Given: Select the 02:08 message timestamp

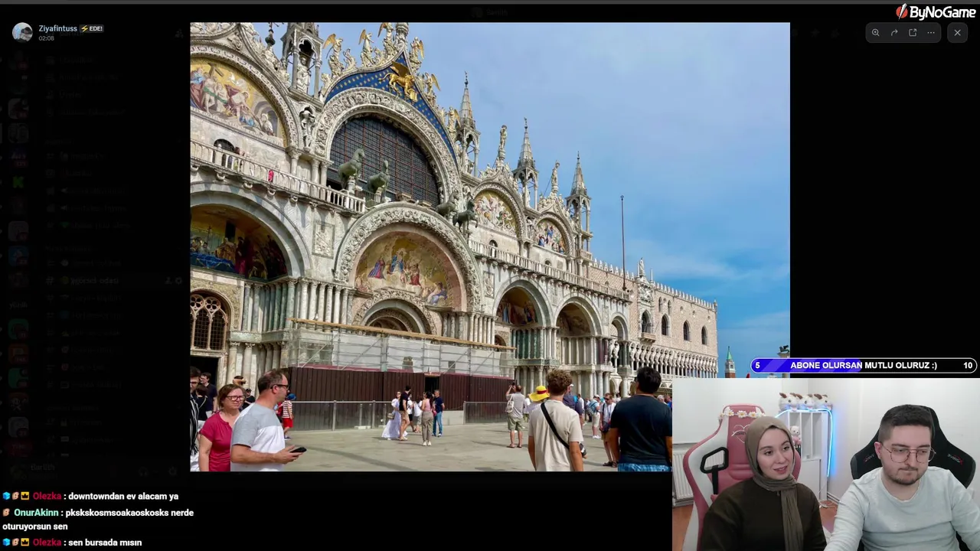Looking at the screenshot, I should coord(46,38).
